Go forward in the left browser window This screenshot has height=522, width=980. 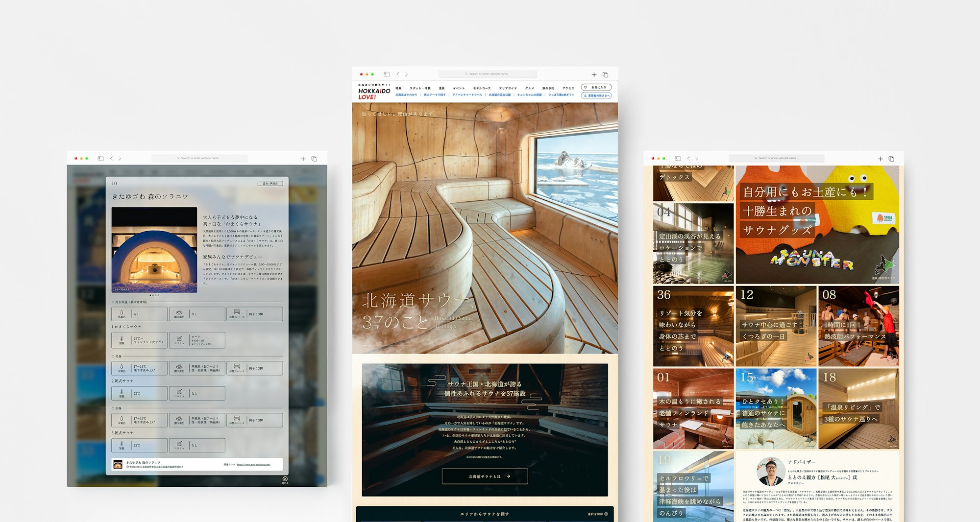coord(120,158)
